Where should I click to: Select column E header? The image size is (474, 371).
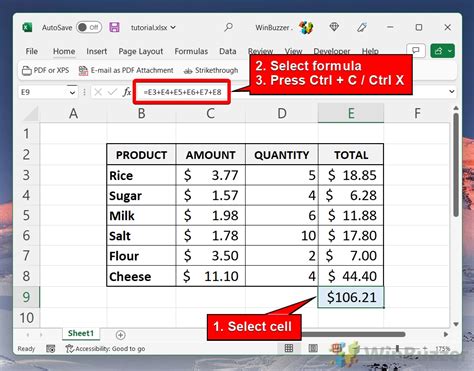click(351, 114)
